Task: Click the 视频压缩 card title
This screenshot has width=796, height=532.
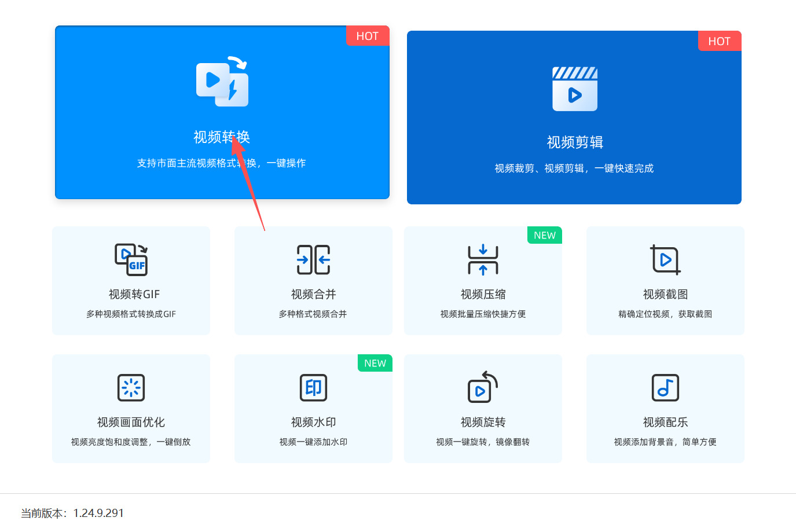Action: [483, 294]
